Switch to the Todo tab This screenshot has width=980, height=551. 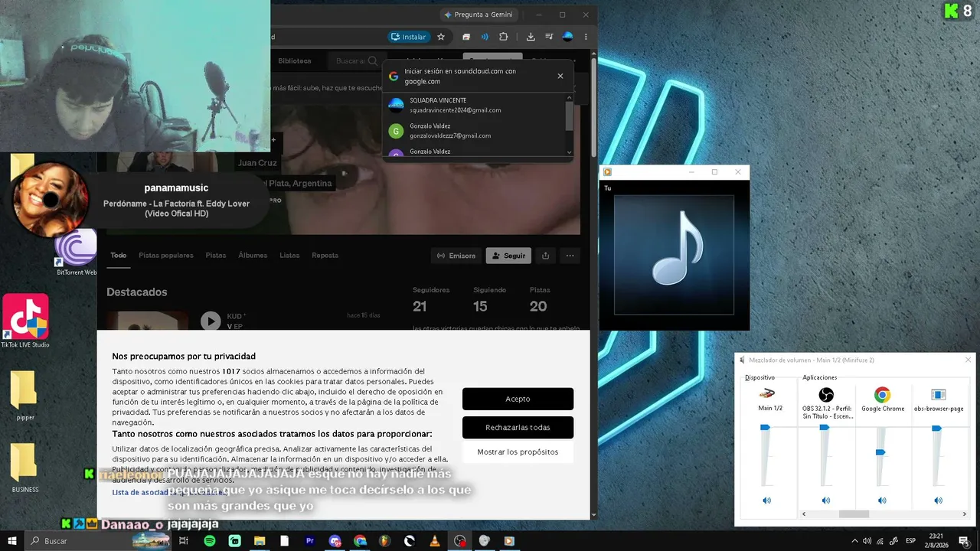(118, 256)
